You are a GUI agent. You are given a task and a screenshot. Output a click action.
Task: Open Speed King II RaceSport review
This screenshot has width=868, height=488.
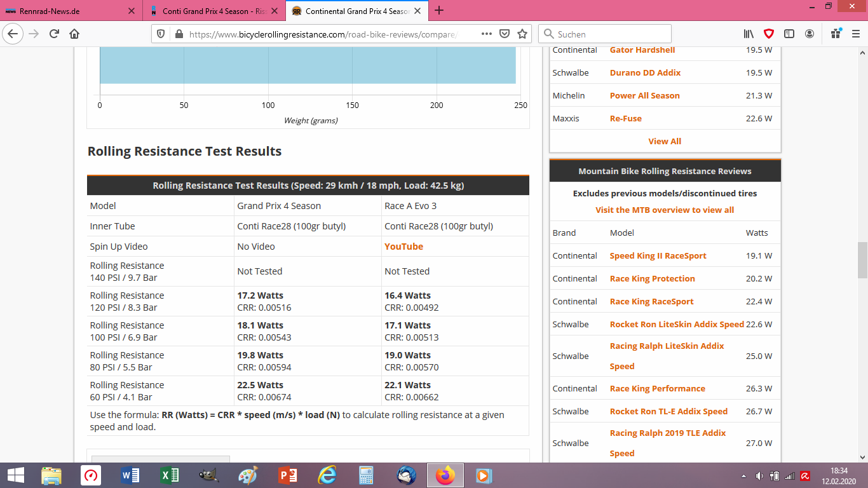click(x=658, y=255)
